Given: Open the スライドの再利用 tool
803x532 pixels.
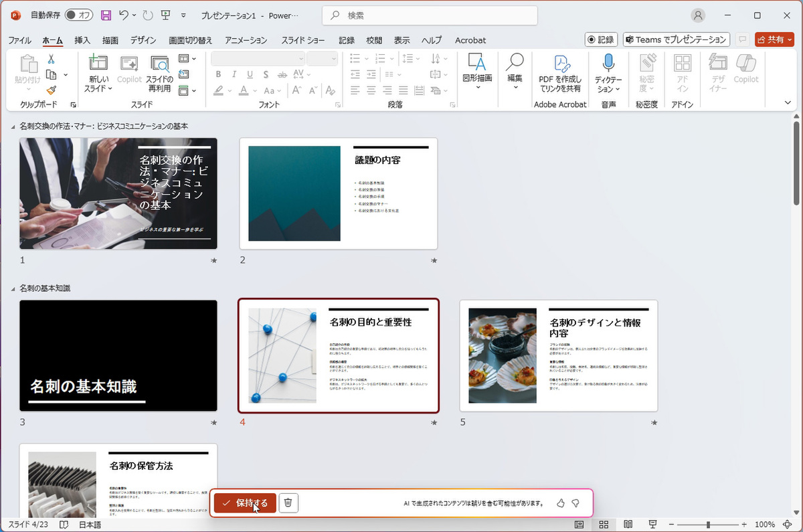Looking at the screenshot, I should [x=160, y=65].
